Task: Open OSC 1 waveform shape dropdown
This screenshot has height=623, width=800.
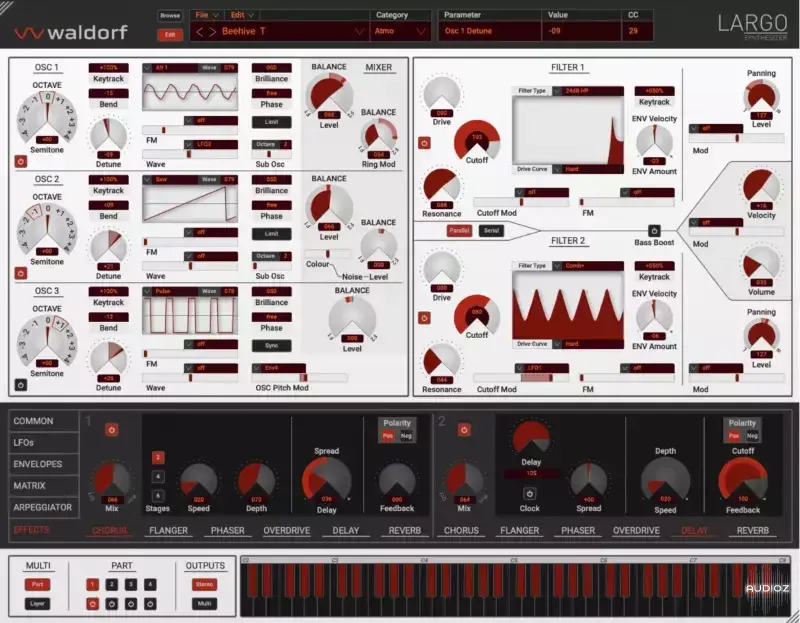Action: point(147,68)
